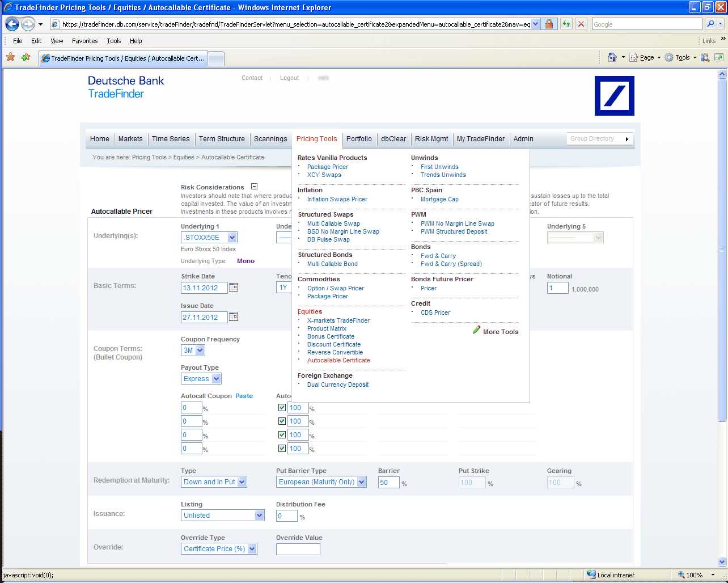Screen dimensions: 728x583
Task: Open the Strike Date calendar picker
Action: click(x=233, y=288)
